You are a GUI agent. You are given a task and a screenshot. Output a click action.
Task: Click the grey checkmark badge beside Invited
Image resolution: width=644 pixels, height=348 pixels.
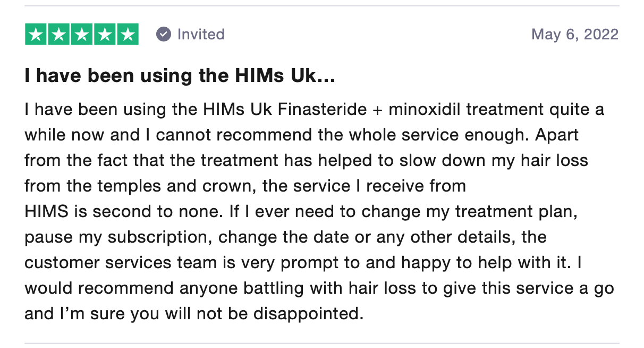tap(164, 35)
